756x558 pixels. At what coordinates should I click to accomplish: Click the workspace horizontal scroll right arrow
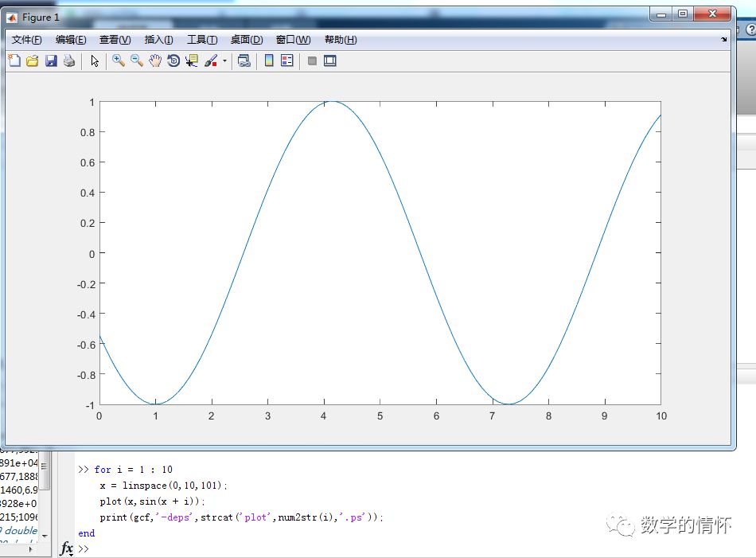click(x=31, y=548)
